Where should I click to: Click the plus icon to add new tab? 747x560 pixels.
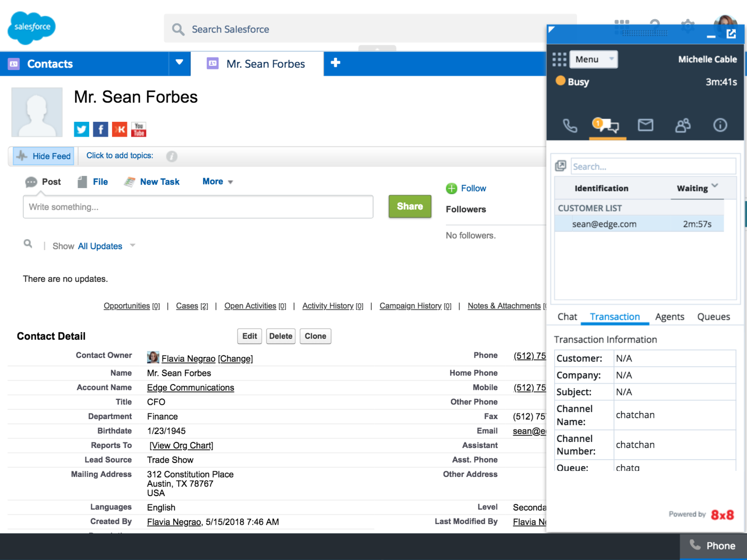coord(335,63)
